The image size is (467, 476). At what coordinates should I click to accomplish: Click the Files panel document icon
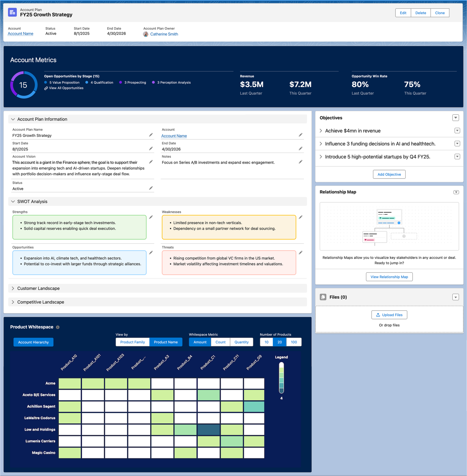[323, 297]
